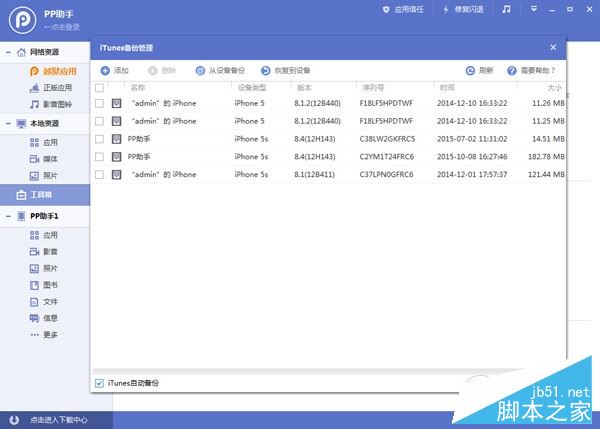
Task: Select 信息 under PP助手1 device
Action: point(44,318)
